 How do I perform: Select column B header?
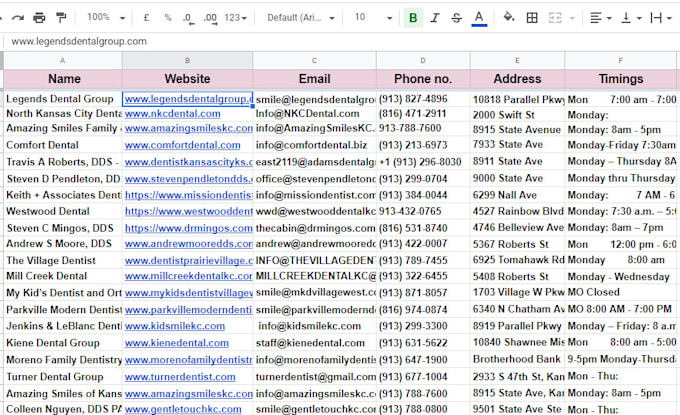[x=187, y=61]
